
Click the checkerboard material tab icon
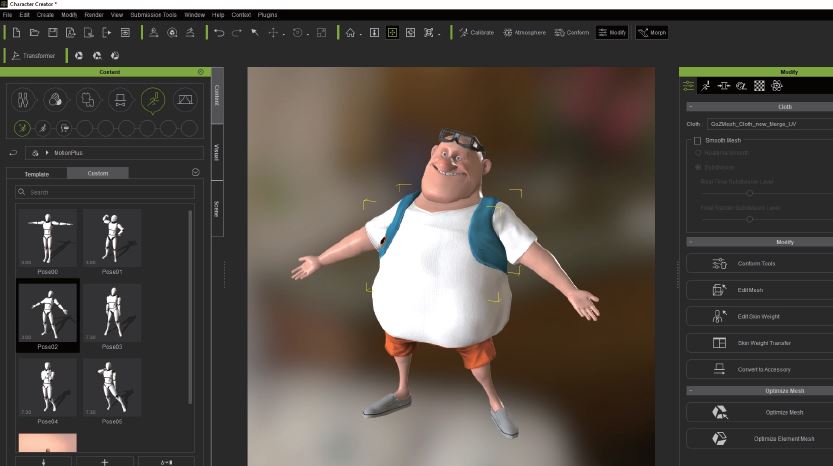(x=759, y=87)
